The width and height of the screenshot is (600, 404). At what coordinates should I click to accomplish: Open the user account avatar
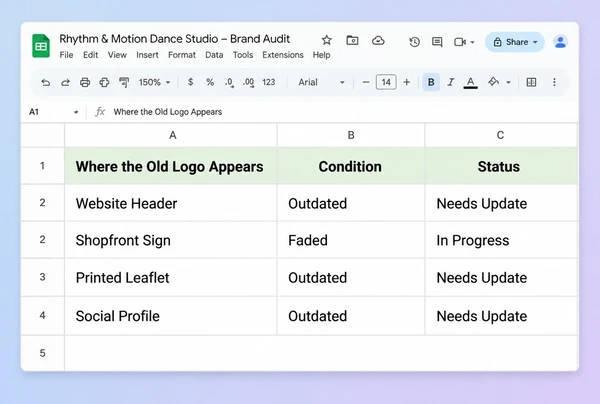[560, 42]
